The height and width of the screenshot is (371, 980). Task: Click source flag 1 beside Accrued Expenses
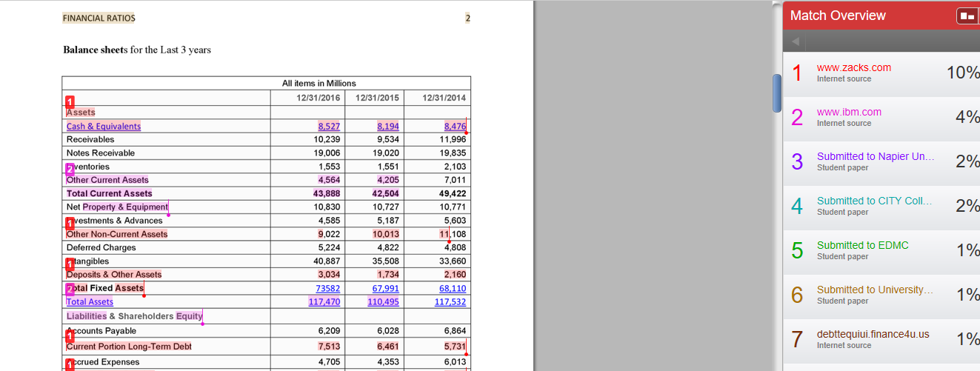(x=70, y=364)
